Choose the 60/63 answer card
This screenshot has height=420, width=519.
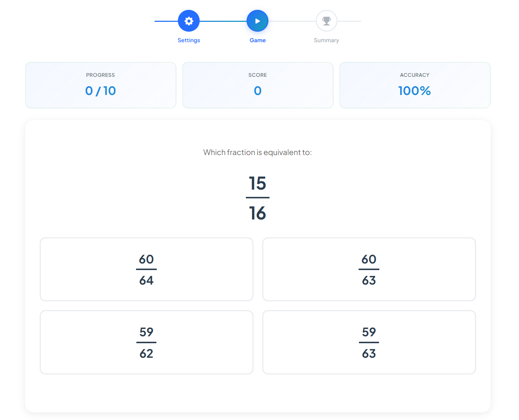[x=369, y=269]
